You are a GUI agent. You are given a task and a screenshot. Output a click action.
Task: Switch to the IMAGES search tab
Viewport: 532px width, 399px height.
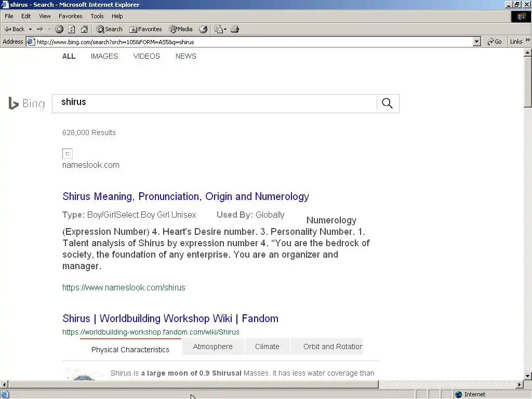click(x=104, y=56)
